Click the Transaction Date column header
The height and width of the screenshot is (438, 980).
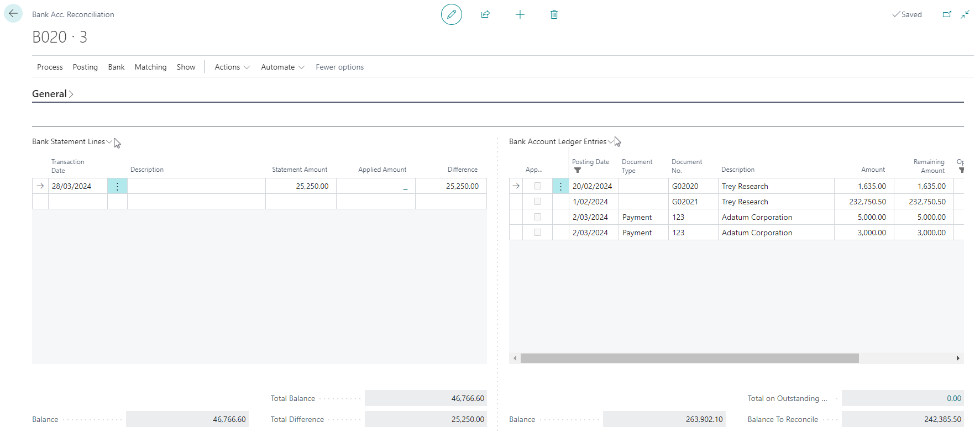67,166
